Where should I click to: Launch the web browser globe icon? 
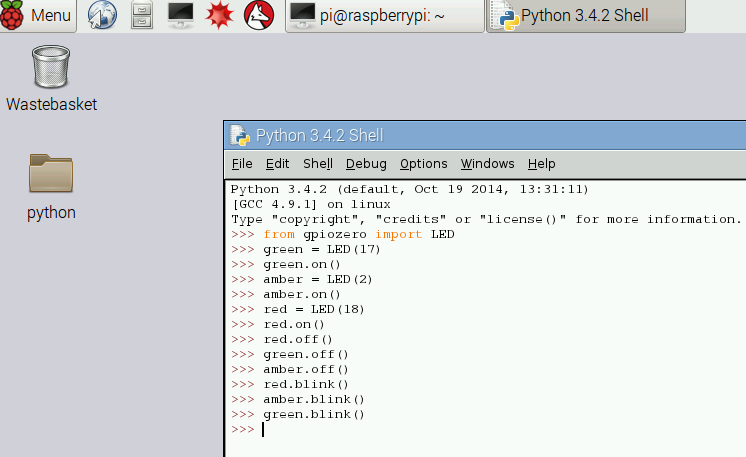tap(103, 16)
